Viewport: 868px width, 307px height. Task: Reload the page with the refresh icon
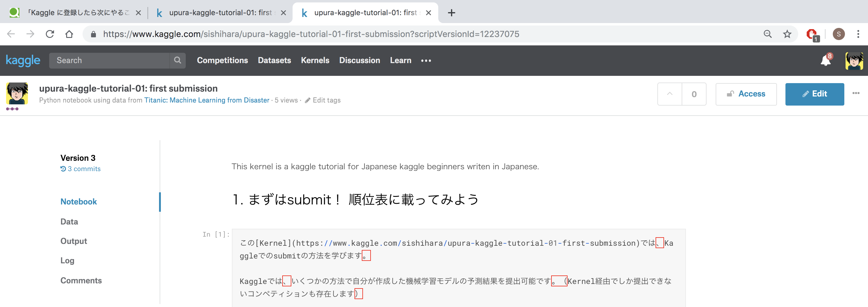[x=50, y=34]
